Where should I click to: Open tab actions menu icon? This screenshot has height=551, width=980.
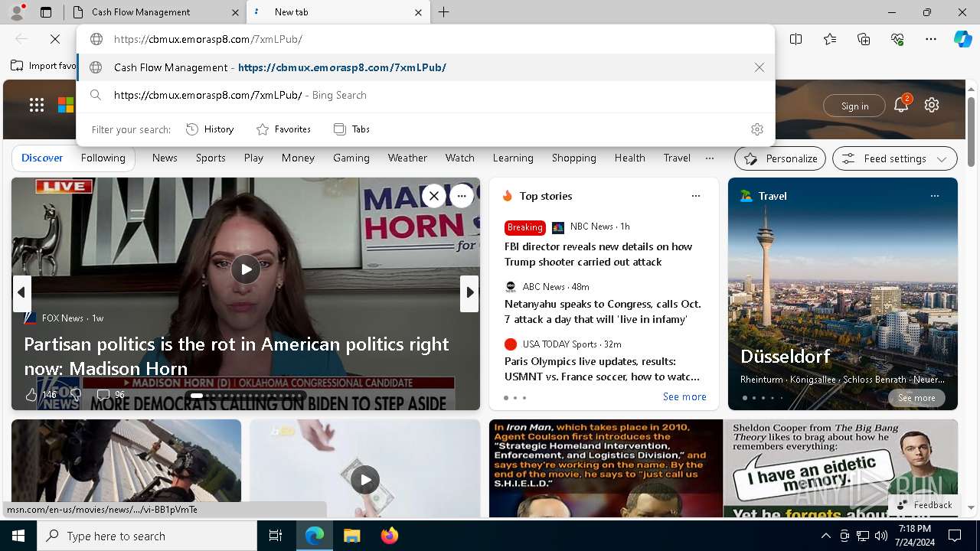point(46,12)
